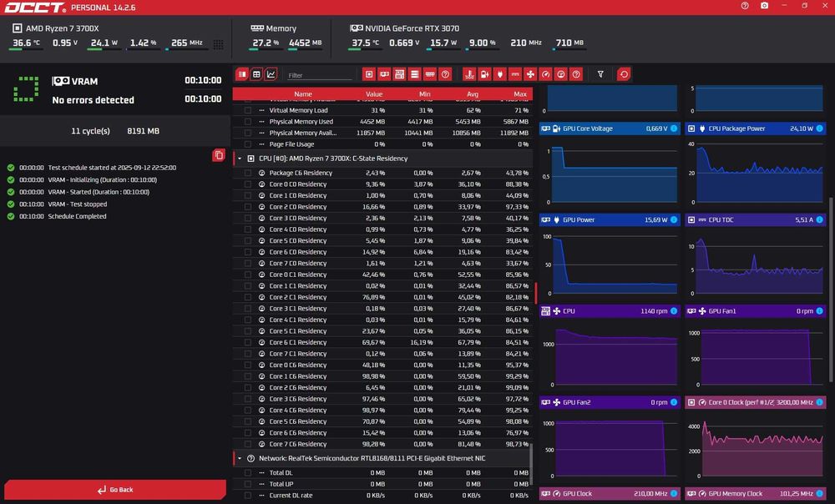The image size is (835, 504).
Task: Sort table by Min column
Action: (x=424, y=94)
